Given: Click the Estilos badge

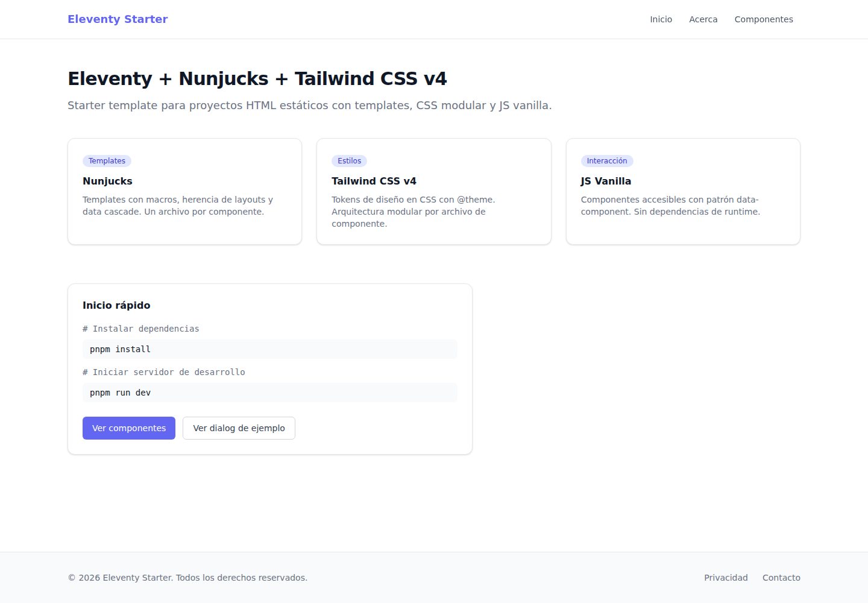Looking at the screenshot, I should coord(349,161).
